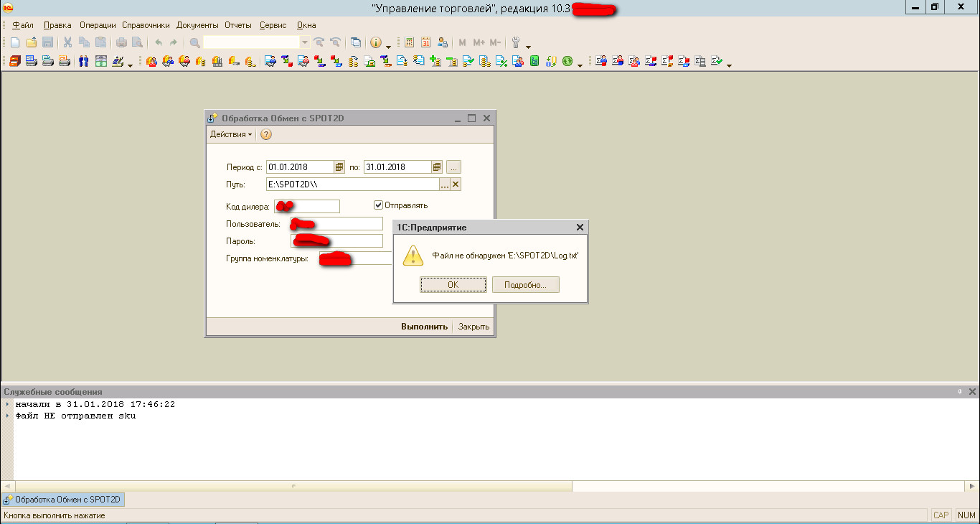This screenshot has width=980, height=524.
Task: Close the 1С:Предприятие error dialog
Action: coord(580,227)
